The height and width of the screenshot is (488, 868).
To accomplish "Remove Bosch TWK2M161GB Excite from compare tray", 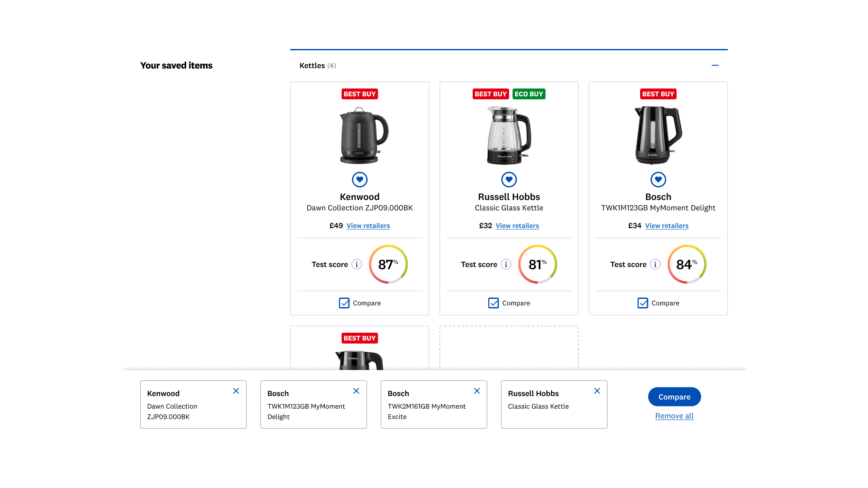I will 477,391.
